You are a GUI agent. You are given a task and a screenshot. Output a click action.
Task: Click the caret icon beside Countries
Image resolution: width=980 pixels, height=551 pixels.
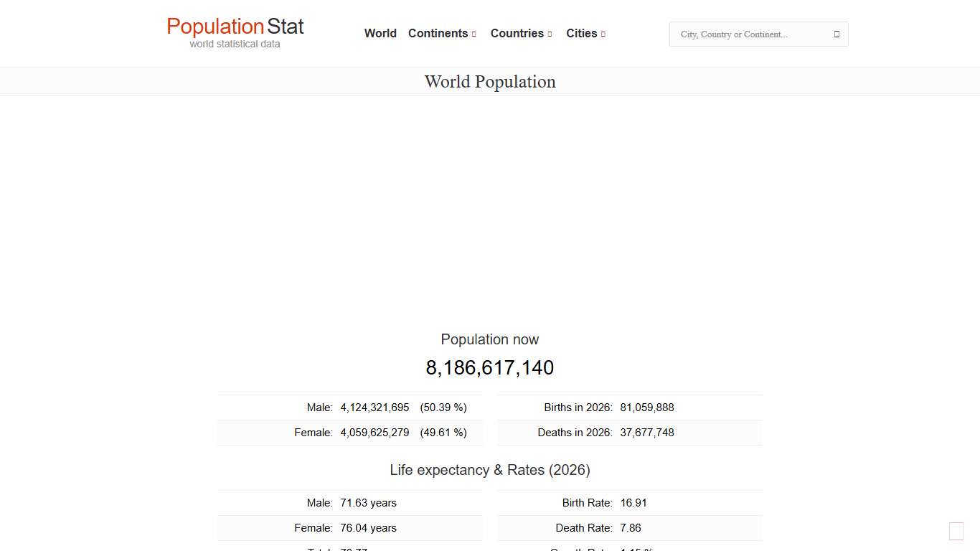click(x=550, y=34)
